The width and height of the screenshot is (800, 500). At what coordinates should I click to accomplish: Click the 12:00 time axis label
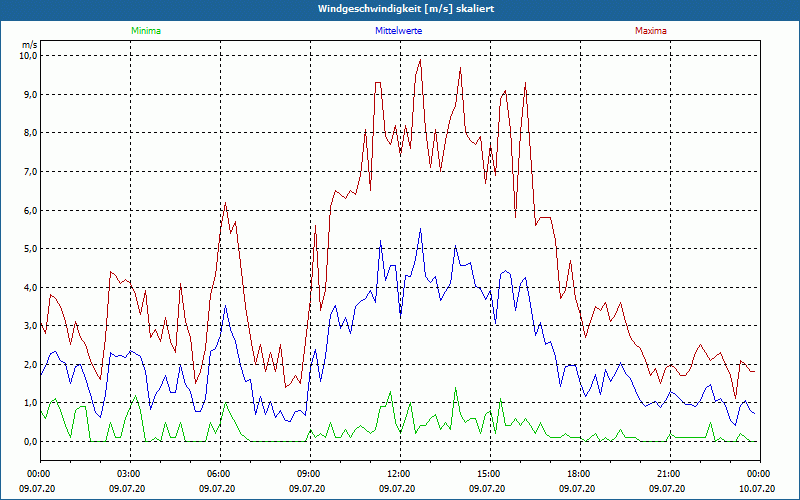[400, 474]
